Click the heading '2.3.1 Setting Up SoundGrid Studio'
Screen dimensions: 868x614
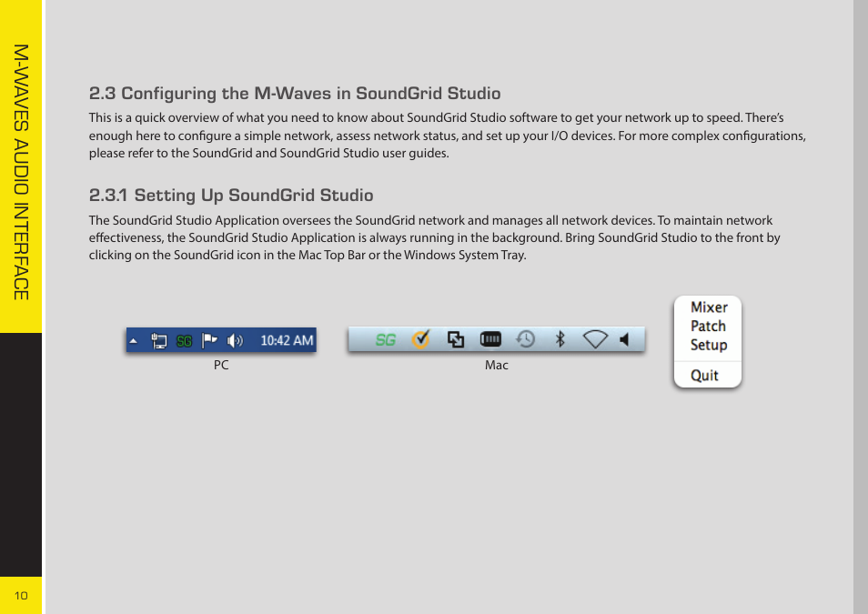[231, 196]
